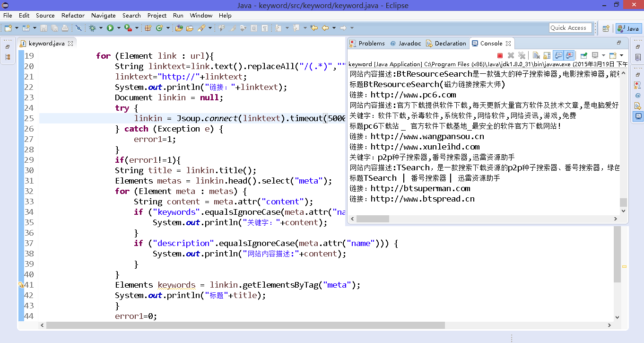Open the Refactor menu

point(73,15)
